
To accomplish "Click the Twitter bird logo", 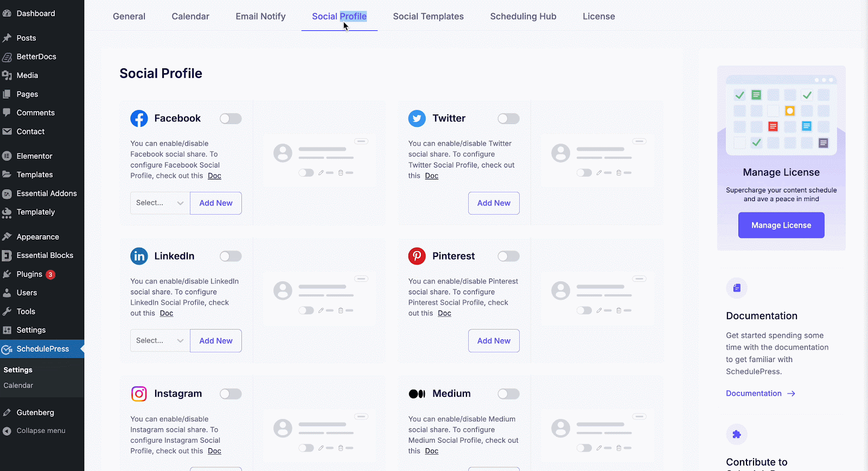I will click(x=417, y=118).
